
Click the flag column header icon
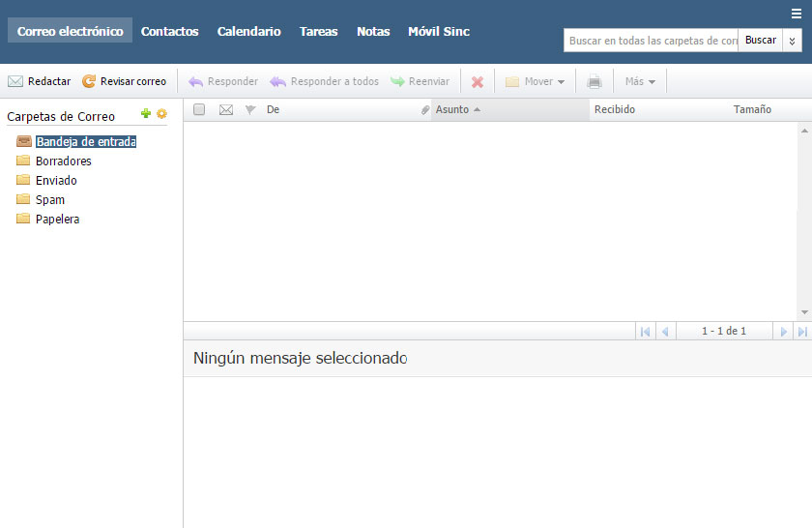[x=250, y=110]
